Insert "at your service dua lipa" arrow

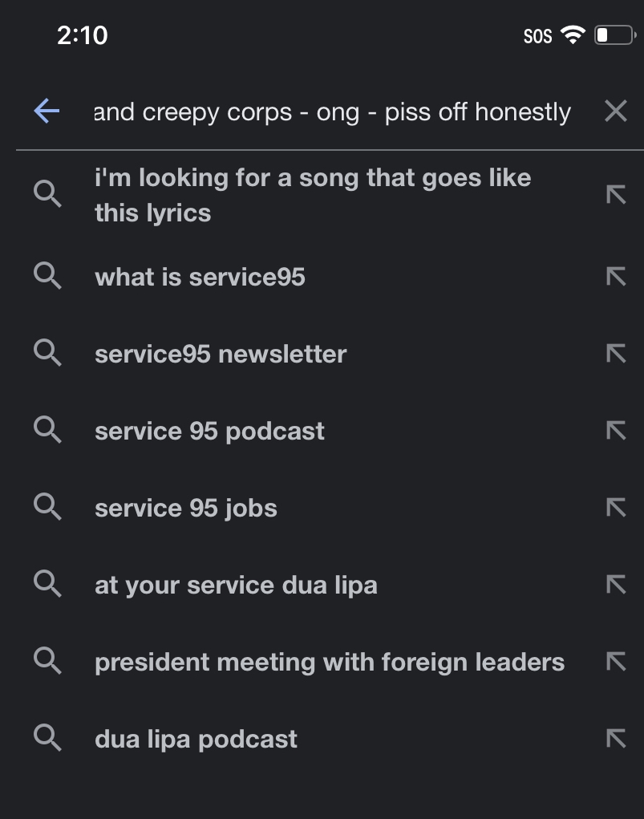click(x=615, y=586)
